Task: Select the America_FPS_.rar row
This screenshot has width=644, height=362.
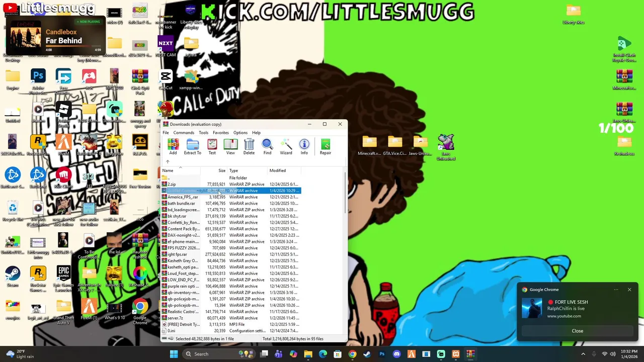Action: [x=231, y=197]
